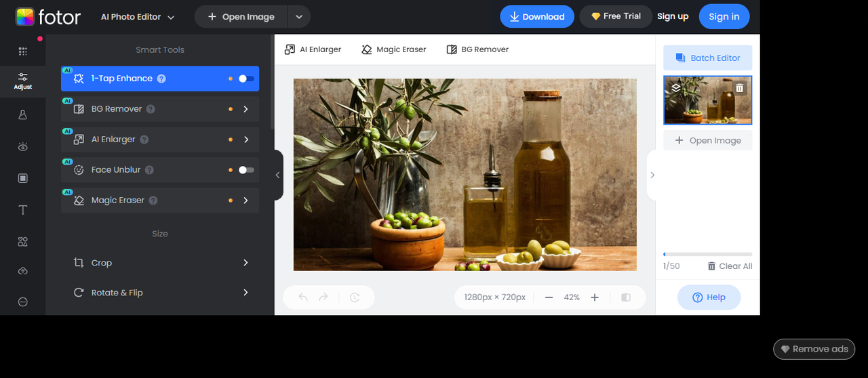Select the Text tool icon in sidebar
This screenshot has width=868, height=378.
click(23, 210)
